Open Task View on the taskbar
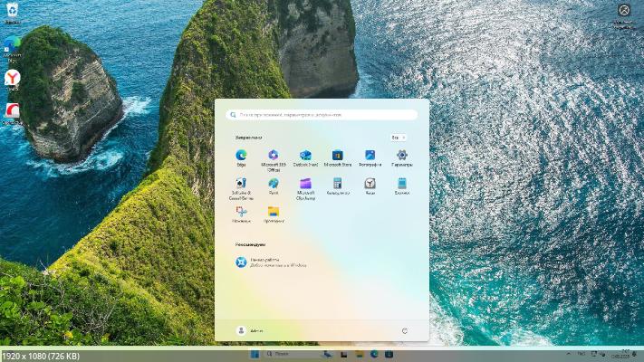The image size is (644, 362). point(343,354)
